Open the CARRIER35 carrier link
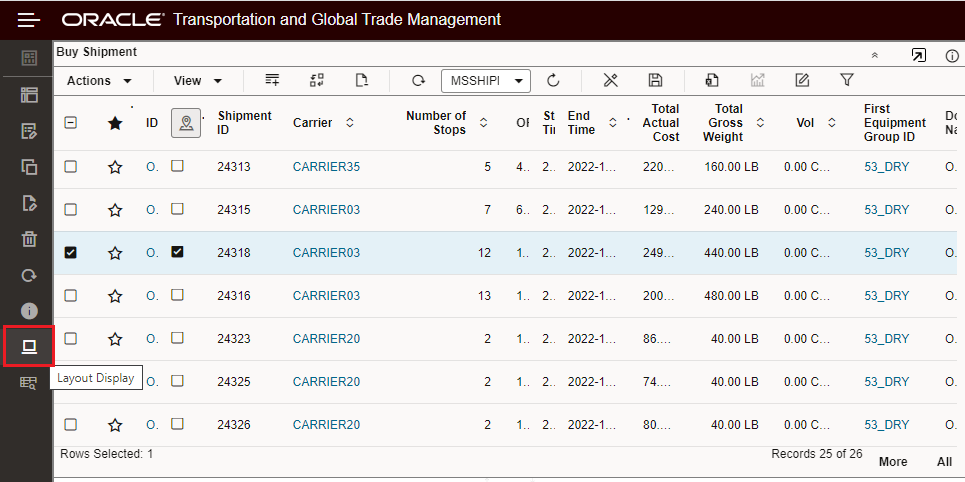This screenshot has height=482, width=965. pos(326,167)
